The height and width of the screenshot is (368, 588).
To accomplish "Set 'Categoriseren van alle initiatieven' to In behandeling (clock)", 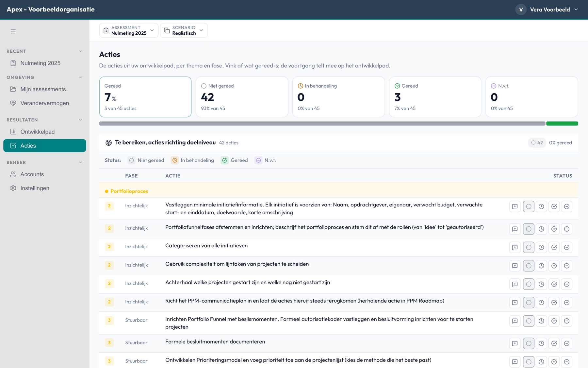I will click(541, 247).
